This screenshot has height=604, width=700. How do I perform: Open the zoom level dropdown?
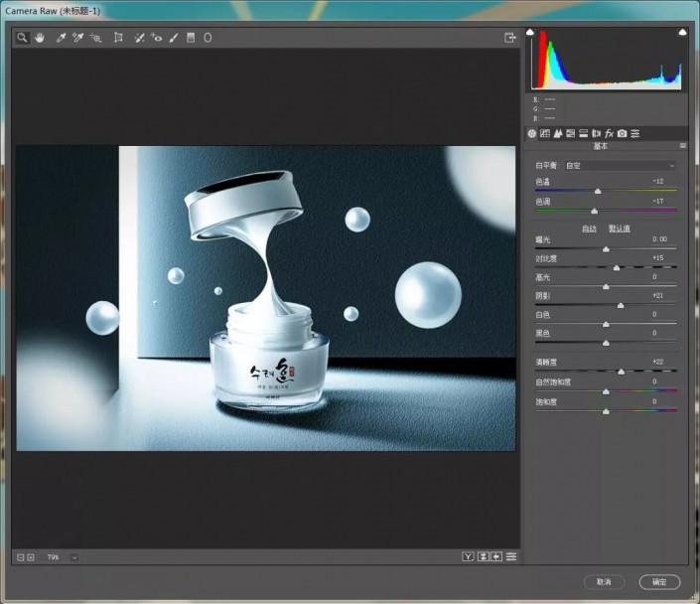pos(74,557)
